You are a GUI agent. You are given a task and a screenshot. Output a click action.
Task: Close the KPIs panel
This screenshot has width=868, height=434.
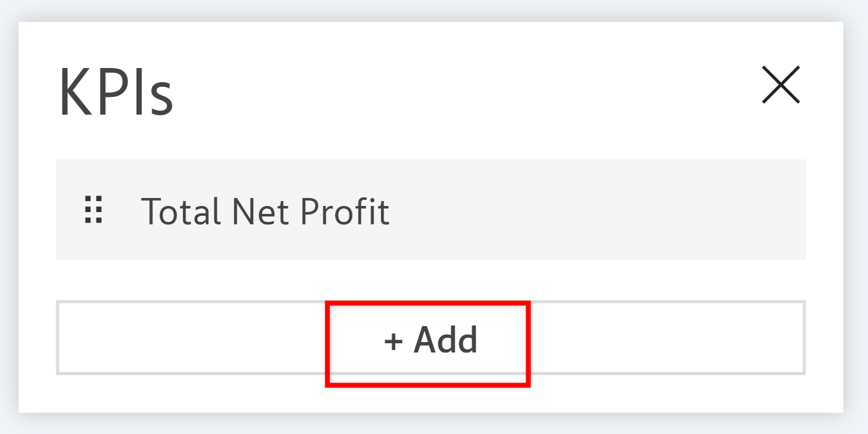(x=780, y=85)
